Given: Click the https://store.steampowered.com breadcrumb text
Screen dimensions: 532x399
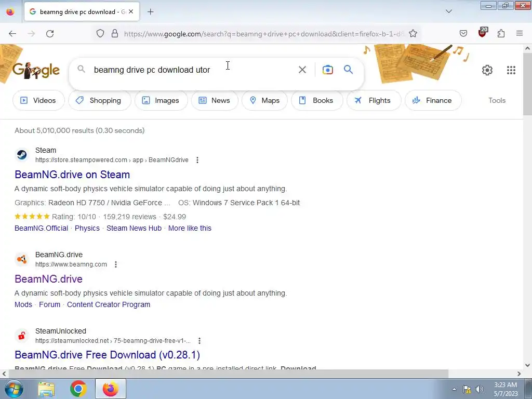Looking at the screenshot, I should (x=81, y=160).
